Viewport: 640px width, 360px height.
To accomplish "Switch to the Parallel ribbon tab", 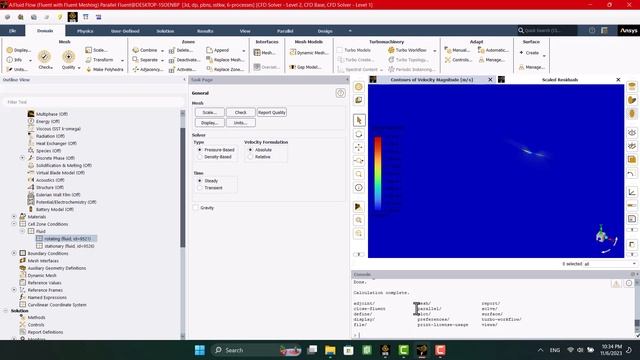I will 285,31.
